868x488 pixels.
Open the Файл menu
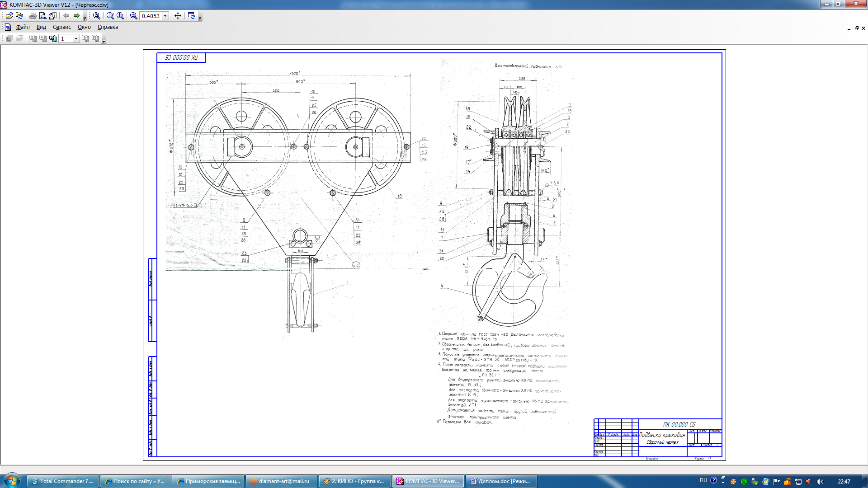point(23,27)
